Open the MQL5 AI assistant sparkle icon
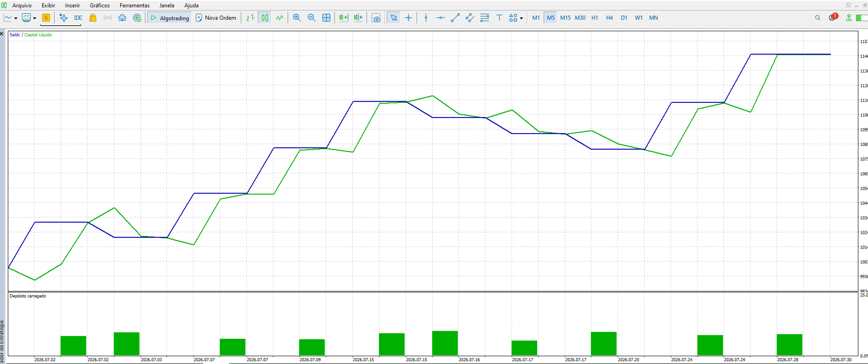The height and width of the screenshot is (364, 868). click(x=64, y=18)
